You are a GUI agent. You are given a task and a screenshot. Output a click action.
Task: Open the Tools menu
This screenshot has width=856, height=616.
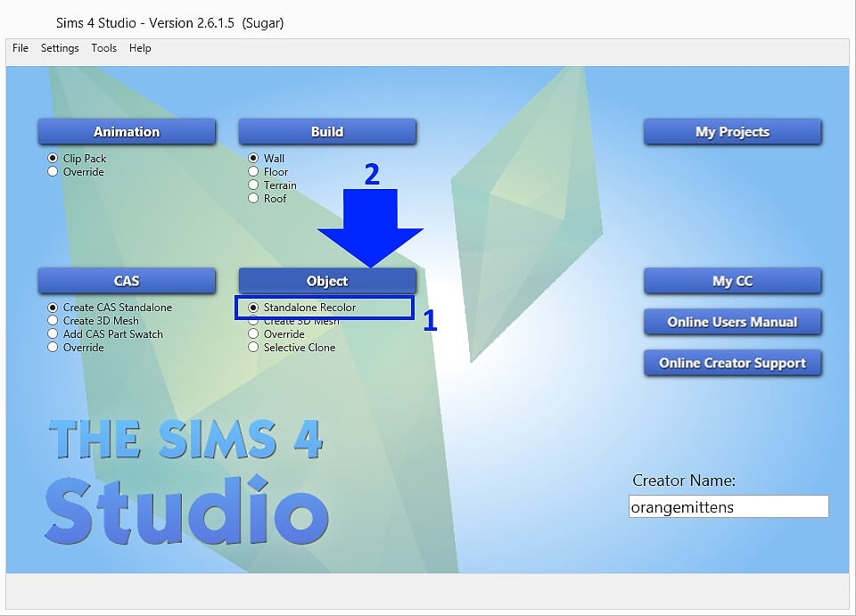coord(103,48)
